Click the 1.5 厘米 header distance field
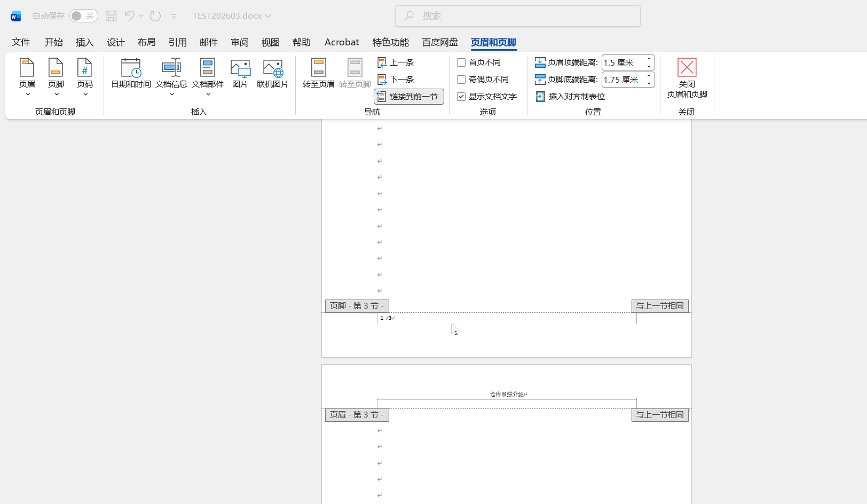867x504 pixels. 622,62
